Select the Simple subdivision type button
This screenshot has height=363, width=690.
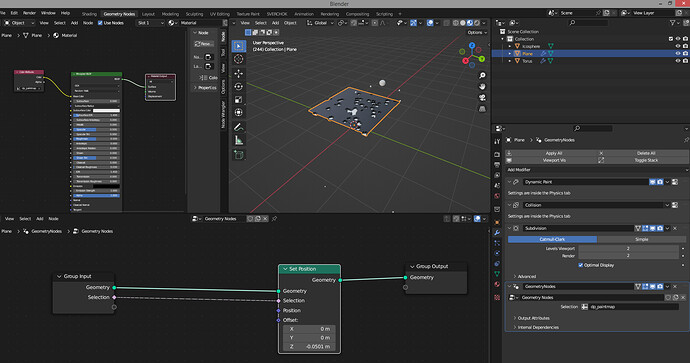point(641,239)
